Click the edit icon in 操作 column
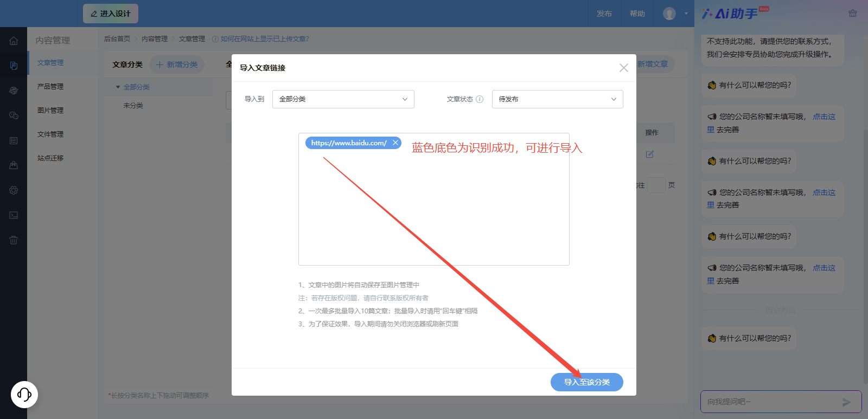The height and width of the screenshot is (419, 868). pyautogui.click(x=649, y=154)
